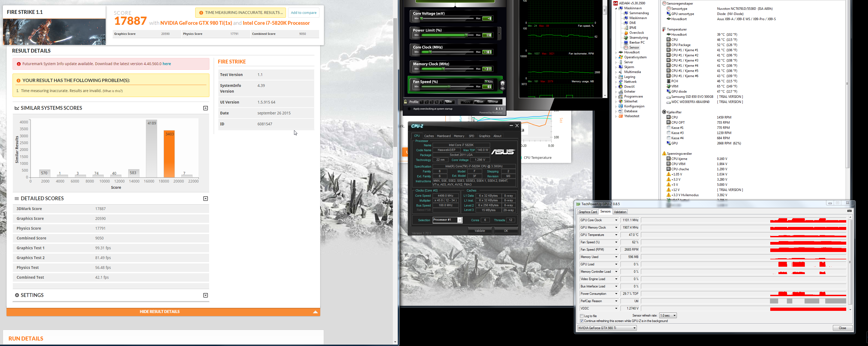Open Sikkerhet shield node in AIDA64

click(x=628, y=101)
